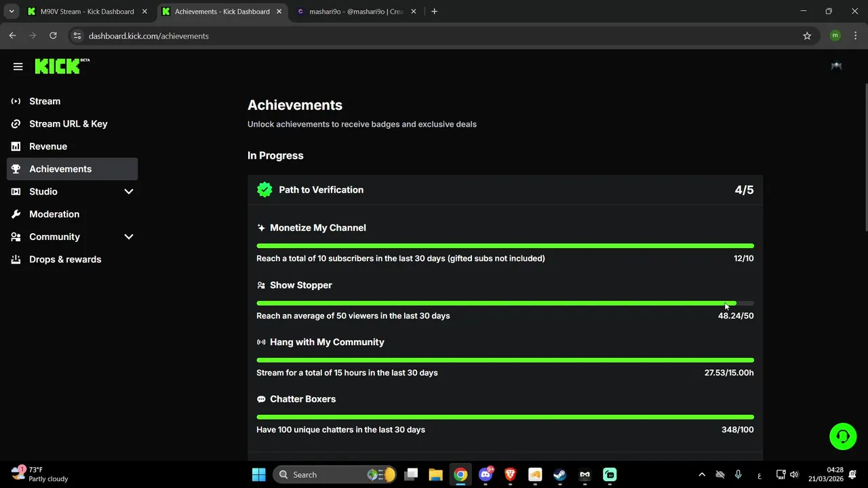Close the mashari9o tab

(413, 12)
